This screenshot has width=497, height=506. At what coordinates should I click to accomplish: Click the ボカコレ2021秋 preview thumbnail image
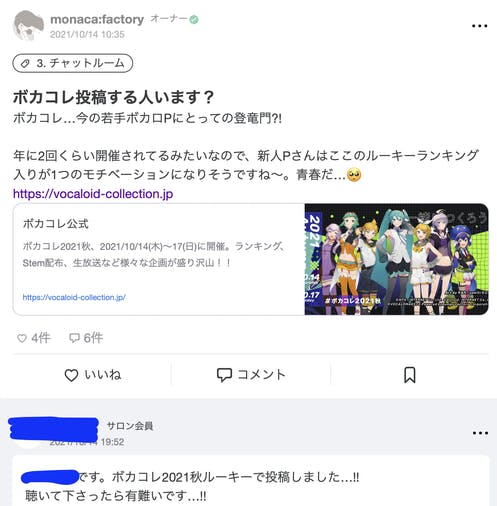(x=397, y=259)
